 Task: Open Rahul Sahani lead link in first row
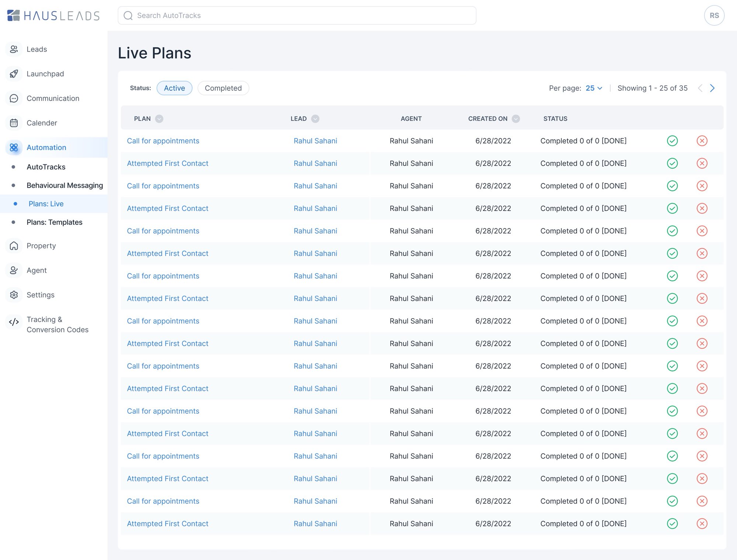pos(315,141)
